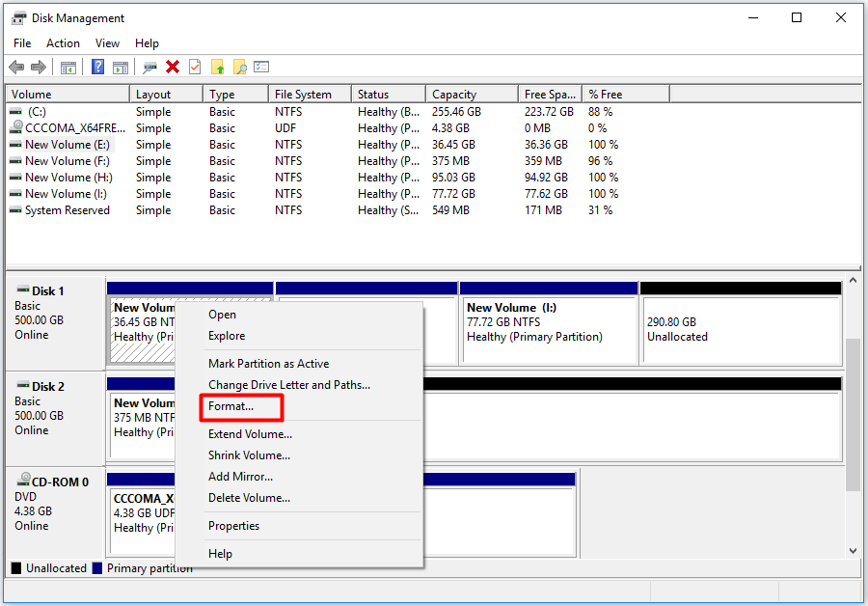This screenshot has width=868, height=606.
Task: Click the disk with magnifier toolbar icon
Action: (x=149, y=68)
